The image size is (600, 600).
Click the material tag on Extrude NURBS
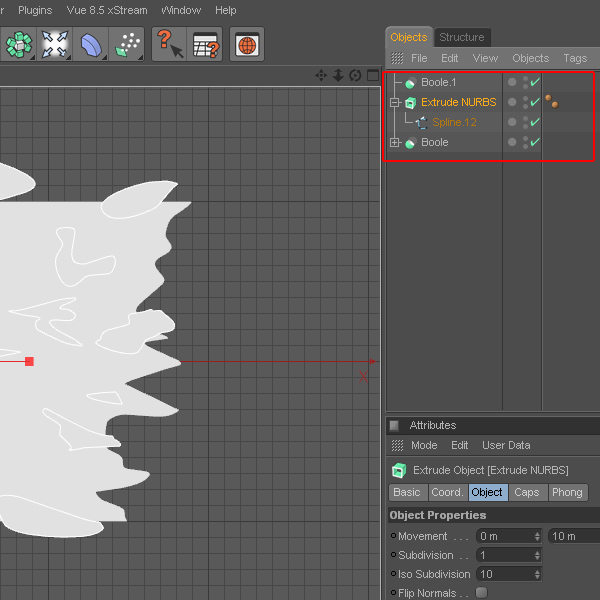pos(552,101)
